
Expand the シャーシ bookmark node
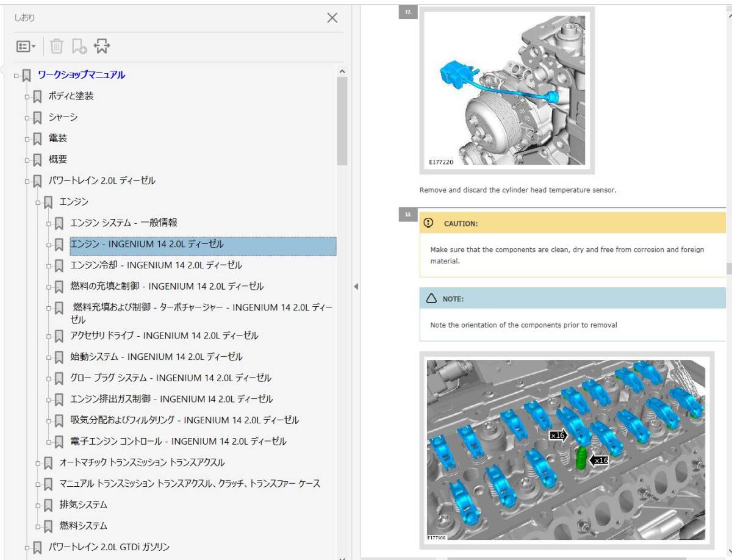pos(27,118)
